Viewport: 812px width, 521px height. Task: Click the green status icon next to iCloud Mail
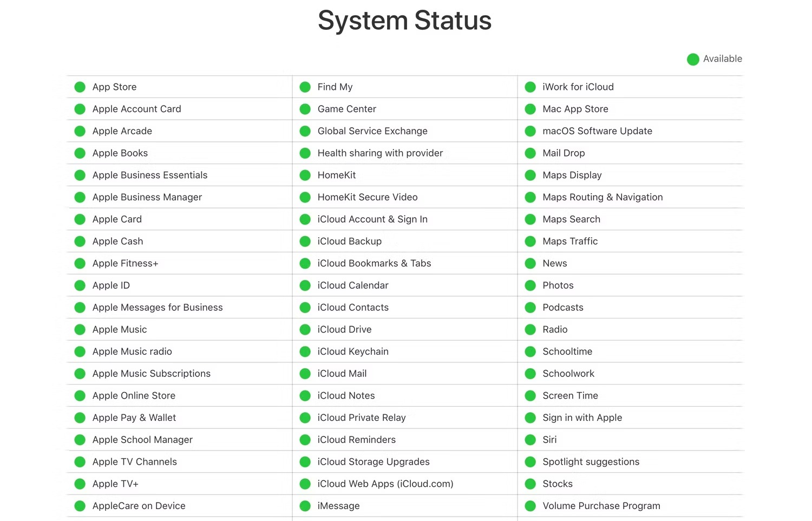305,374
